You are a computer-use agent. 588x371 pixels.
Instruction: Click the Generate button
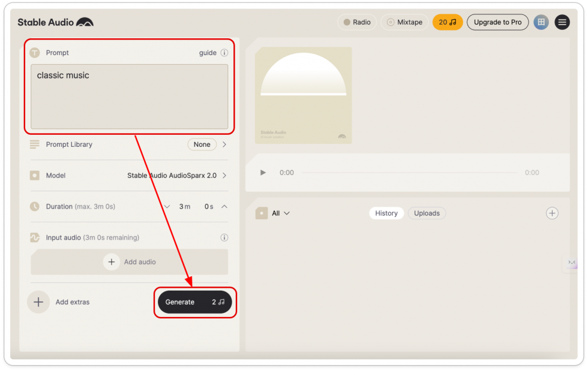[195, 302]
